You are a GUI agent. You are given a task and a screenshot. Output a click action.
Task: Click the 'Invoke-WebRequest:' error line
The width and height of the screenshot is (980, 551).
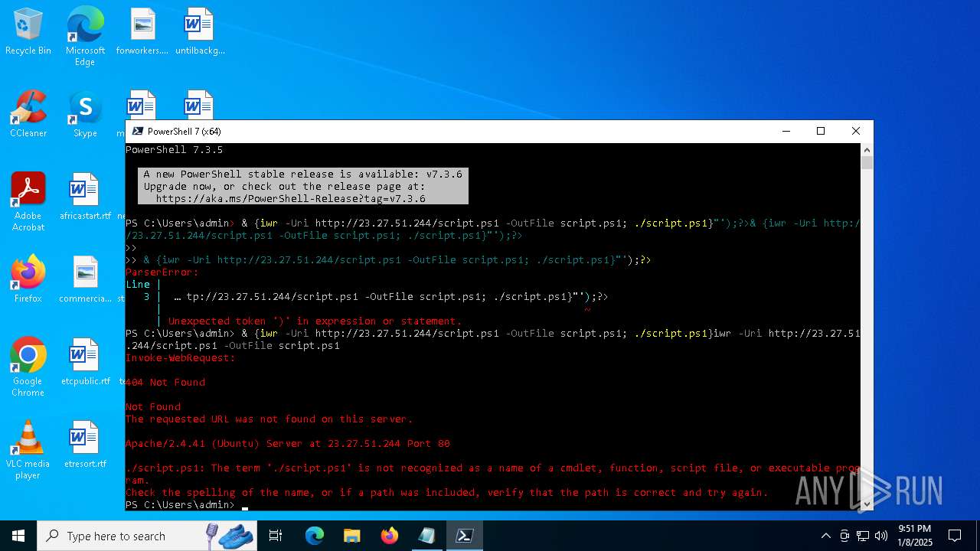181,358
